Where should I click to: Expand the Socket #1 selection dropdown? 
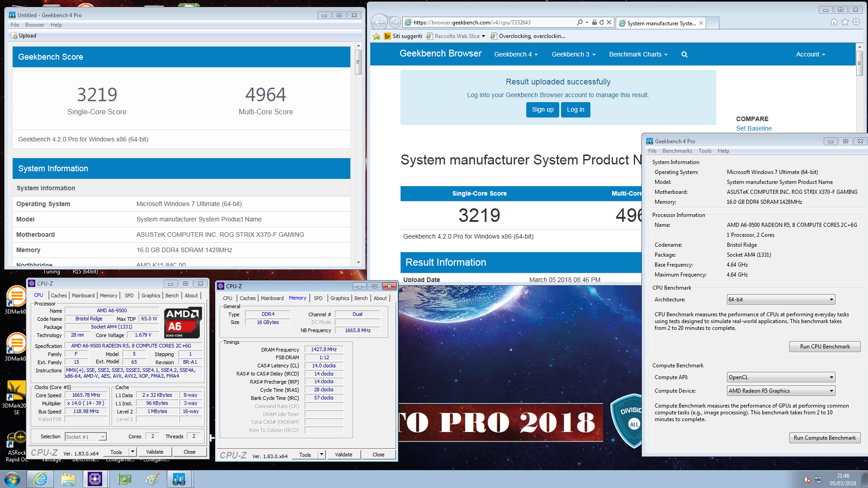[103, 437]
